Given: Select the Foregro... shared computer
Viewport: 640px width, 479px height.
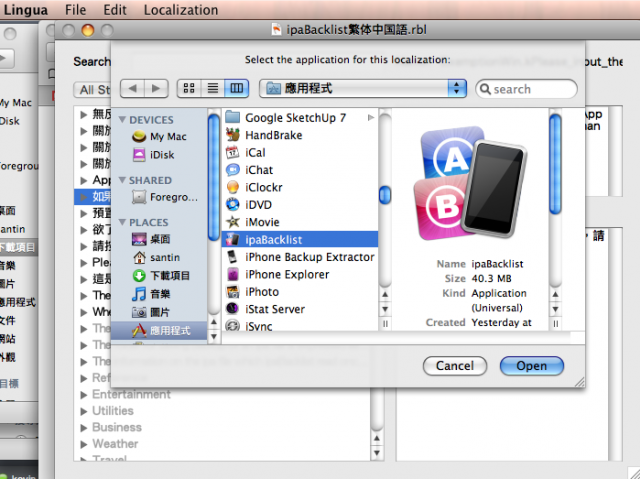Looking at the screenshot, I should [165, 197].
